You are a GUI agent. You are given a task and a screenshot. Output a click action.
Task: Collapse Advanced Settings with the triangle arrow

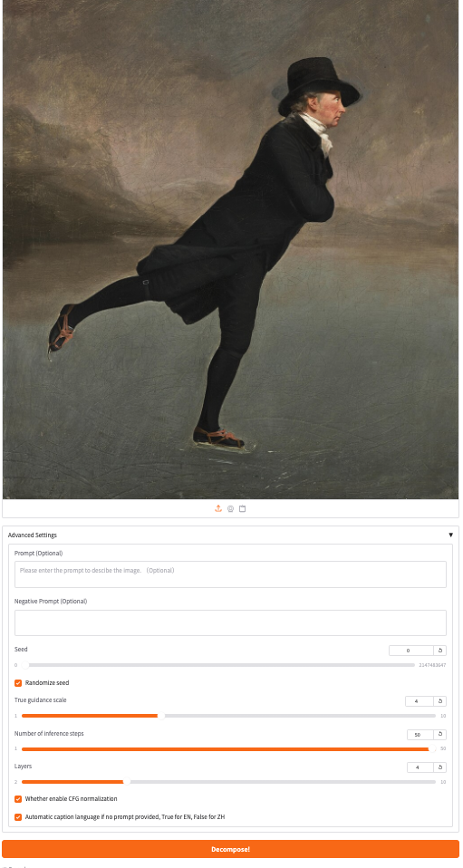tap(450, 535)
